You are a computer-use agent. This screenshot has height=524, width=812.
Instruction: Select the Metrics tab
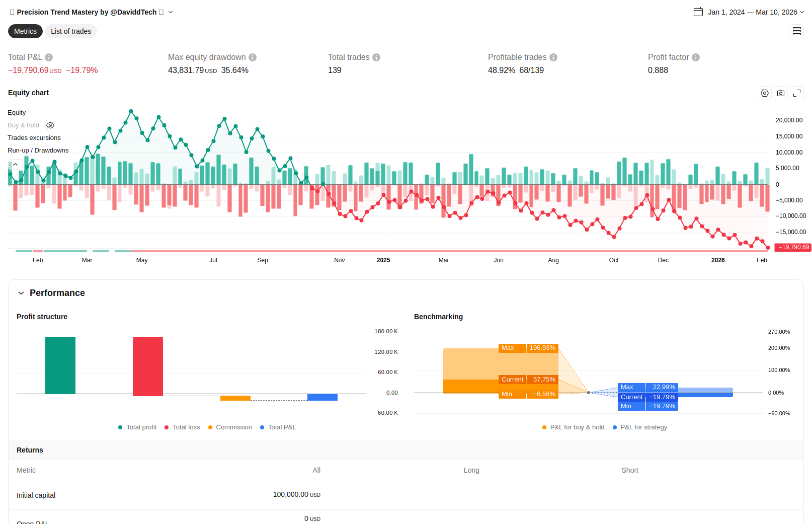[25, 31]
